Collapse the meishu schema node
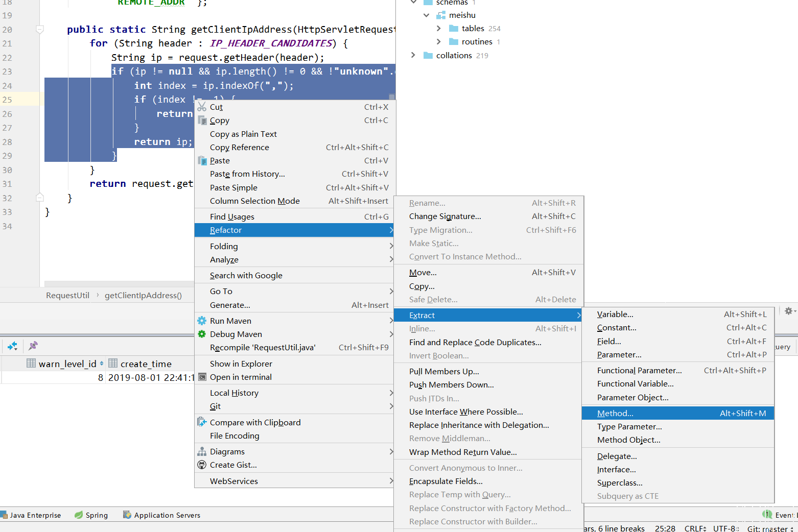The height and width of the screenshot is (532, 798). click(x=426, y=15)
